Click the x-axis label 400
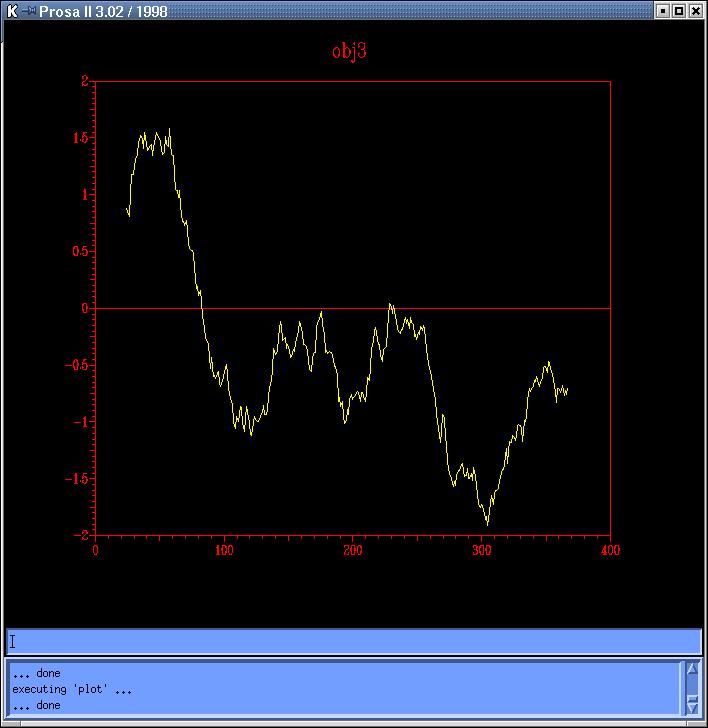This screenshot has height=728, width=708. (x=610, y=549)
